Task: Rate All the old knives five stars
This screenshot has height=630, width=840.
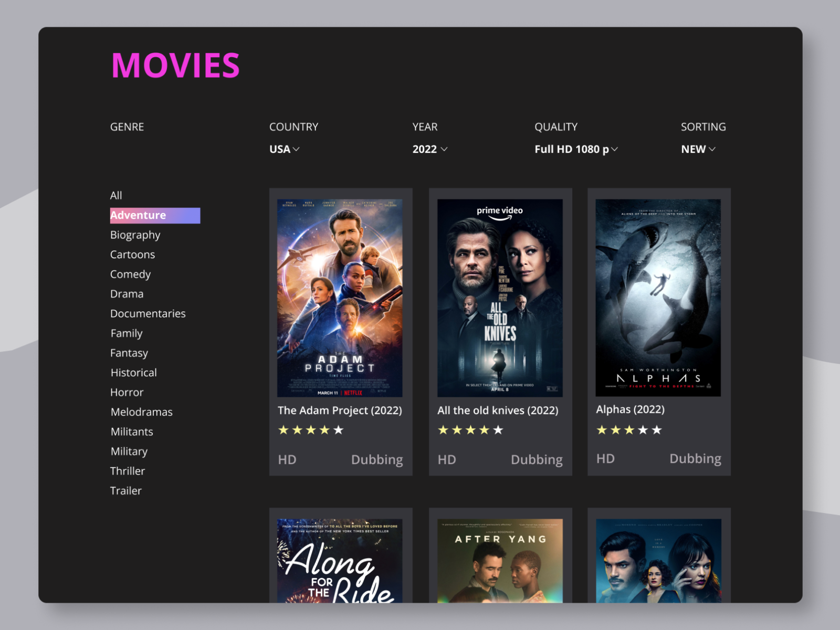Action: coord(498,430)
